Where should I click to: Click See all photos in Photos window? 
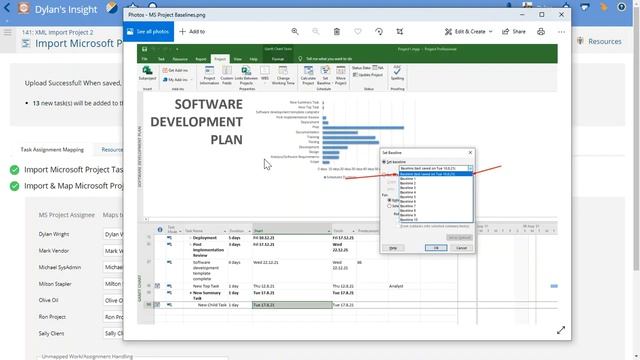point(148,31)
